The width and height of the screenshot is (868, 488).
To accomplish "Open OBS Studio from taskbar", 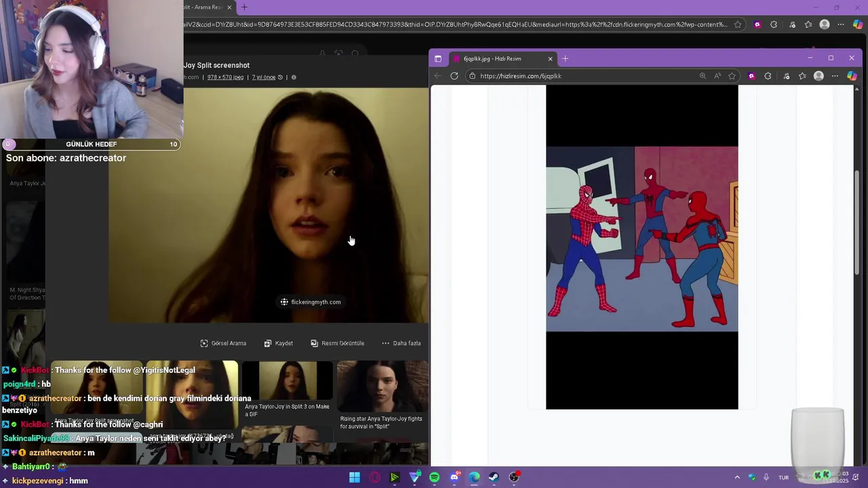I will (514, 477).
